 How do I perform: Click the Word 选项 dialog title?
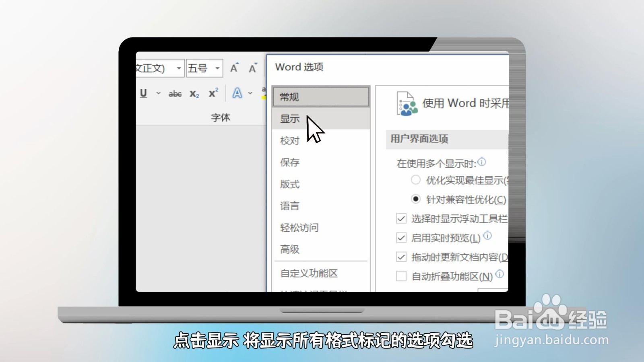pyautogui.click(x=299, y=67)
